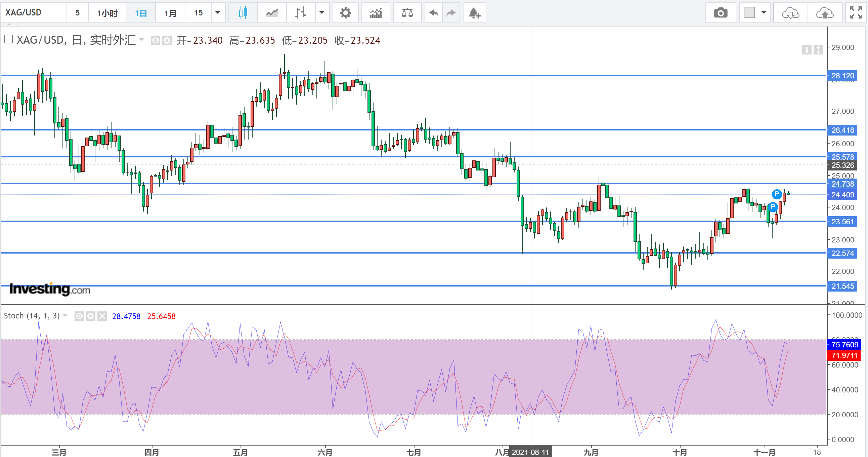868x457 pixels.
Task: Select the bar chart style icon
Action: click(301, 13)
